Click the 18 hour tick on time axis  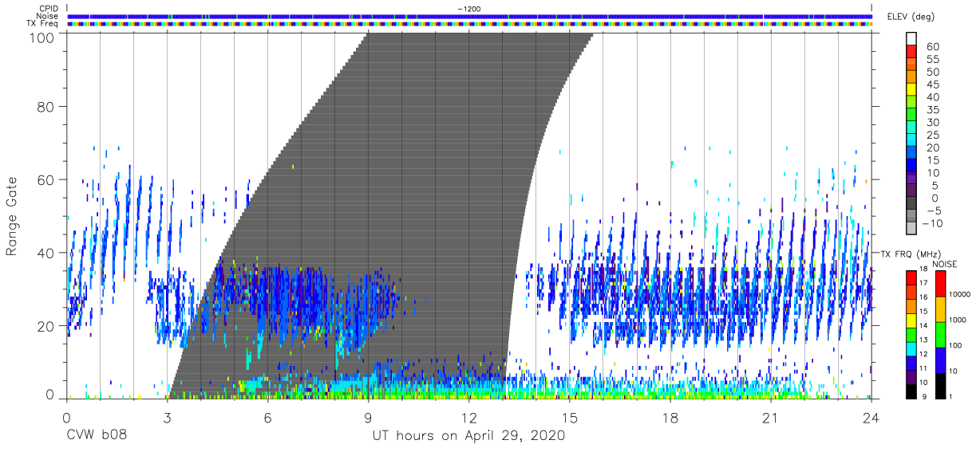pyautogui.click(x=670, y=417)
